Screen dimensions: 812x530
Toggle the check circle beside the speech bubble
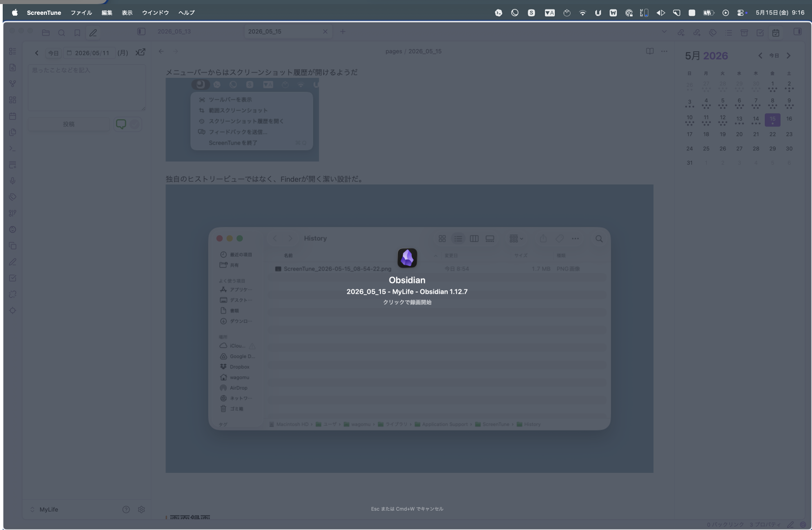click(x=135, y=124)
